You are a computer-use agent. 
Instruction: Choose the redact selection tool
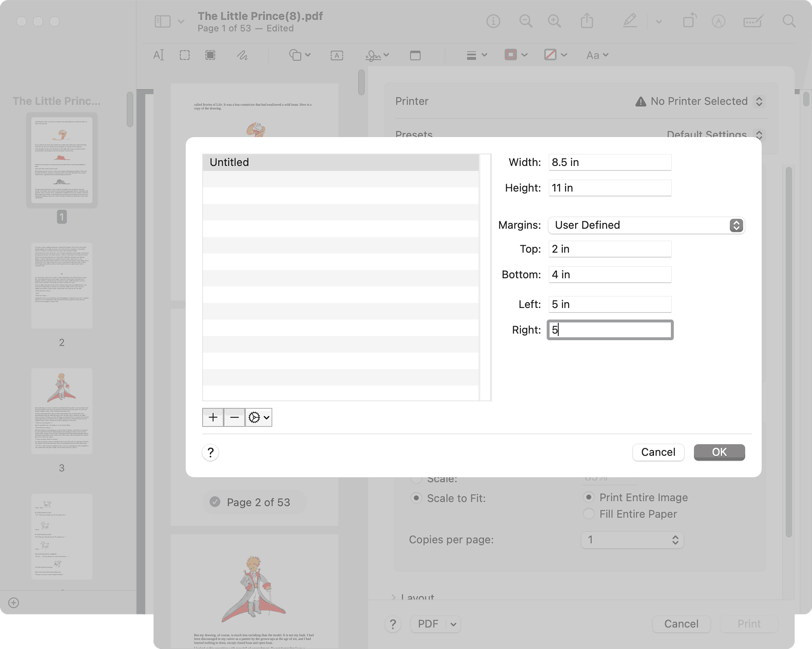pyautogui.click(x=210, y=55)
